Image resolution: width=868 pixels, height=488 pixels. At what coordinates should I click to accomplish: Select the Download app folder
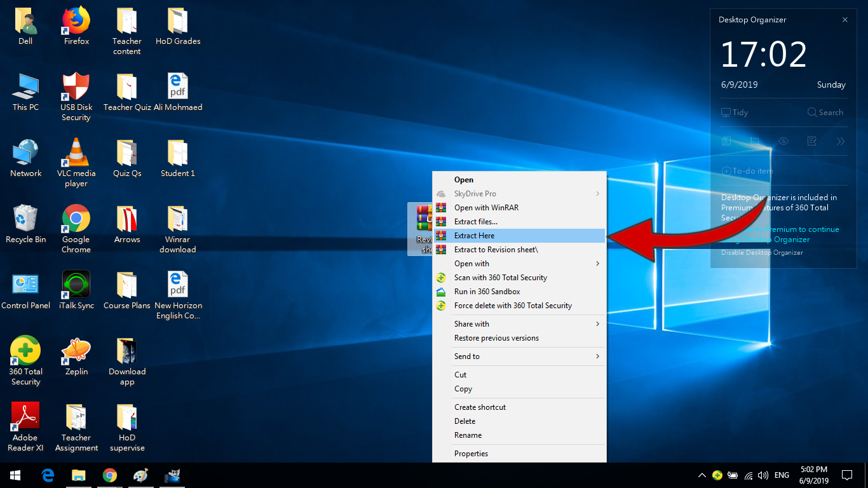[127, 362]
